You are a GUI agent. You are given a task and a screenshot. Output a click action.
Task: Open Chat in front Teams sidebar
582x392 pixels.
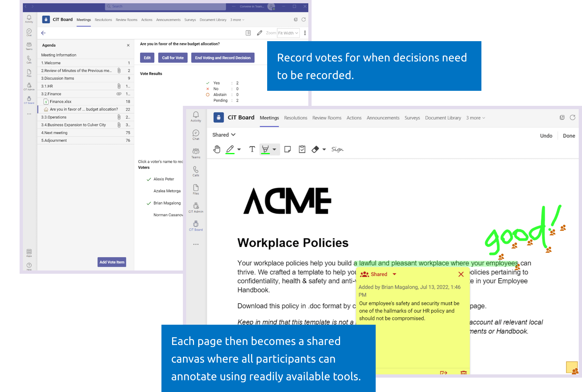point(196,135)
